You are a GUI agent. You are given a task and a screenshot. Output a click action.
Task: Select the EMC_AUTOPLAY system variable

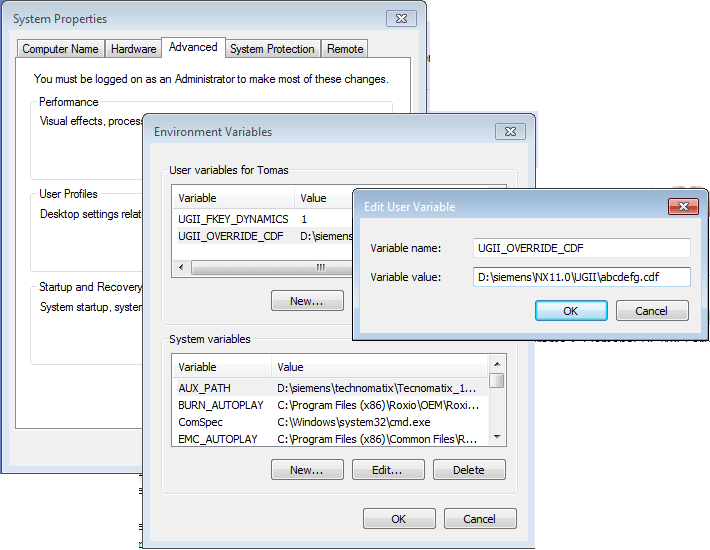coord(331,439)
